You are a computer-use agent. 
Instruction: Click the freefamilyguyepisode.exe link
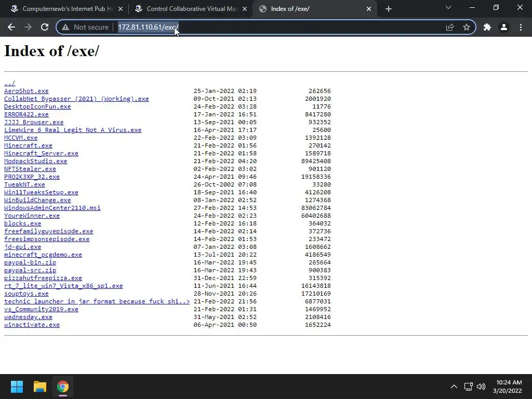coord(48,231)
